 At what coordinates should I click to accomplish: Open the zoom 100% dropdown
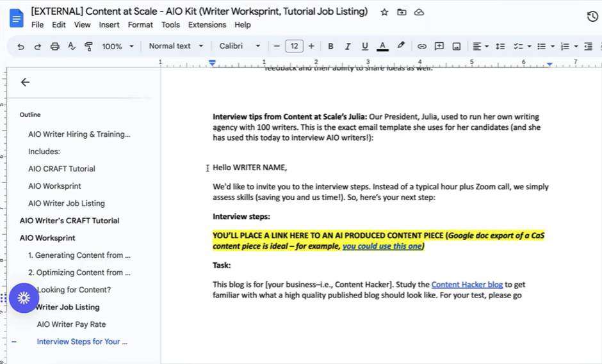tap(118, 47)
